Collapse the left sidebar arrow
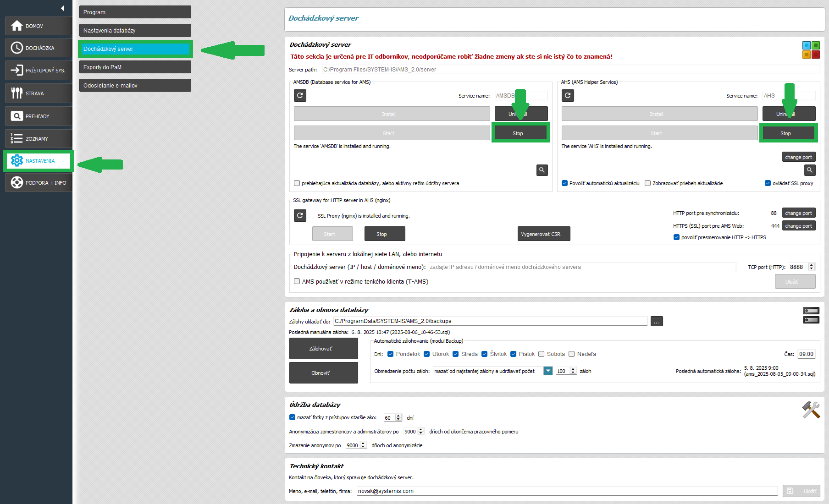The image size is (829, 504). click(x=63, y=8)
